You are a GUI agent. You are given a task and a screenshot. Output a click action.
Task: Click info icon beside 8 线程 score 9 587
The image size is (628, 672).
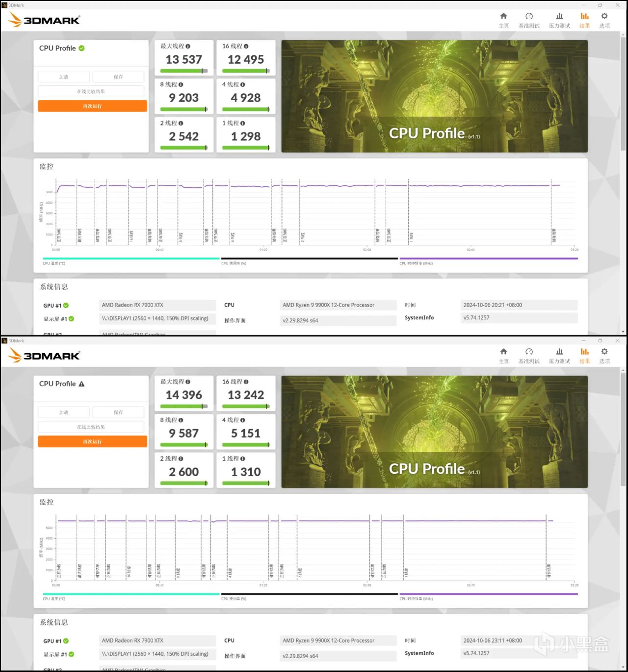(x=181, y=420)
